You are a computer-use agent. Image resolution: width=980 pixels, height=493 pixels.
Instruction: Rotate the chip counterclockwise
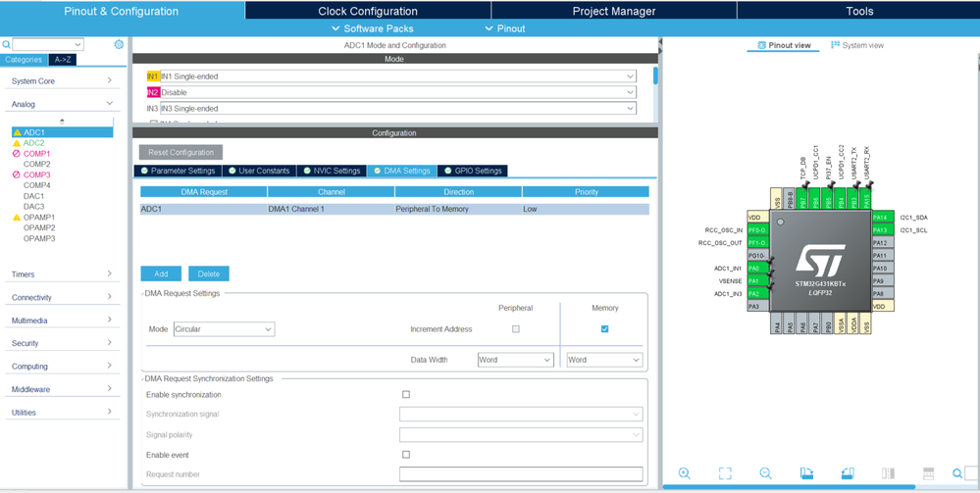[847, 473]
